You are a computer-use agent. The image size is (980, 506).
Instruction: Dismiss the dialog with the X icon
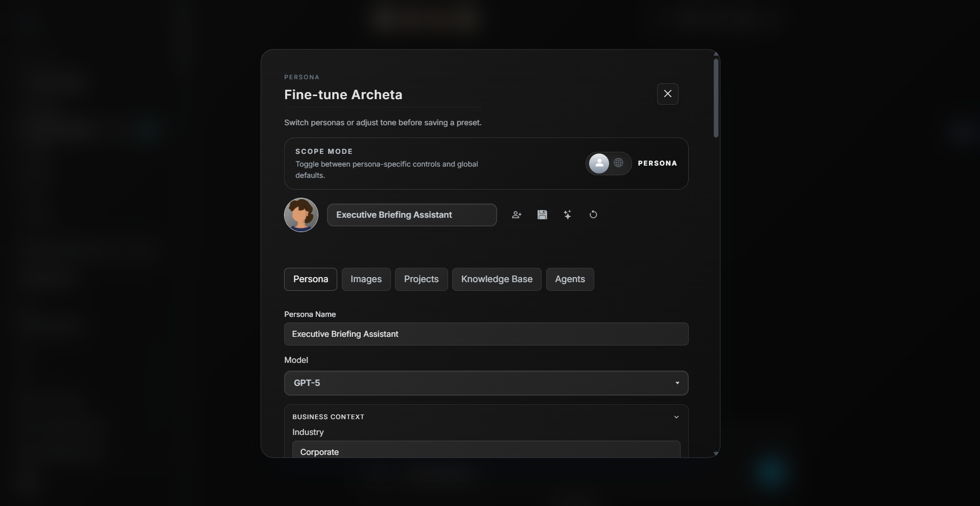click(x=667, y=94)
